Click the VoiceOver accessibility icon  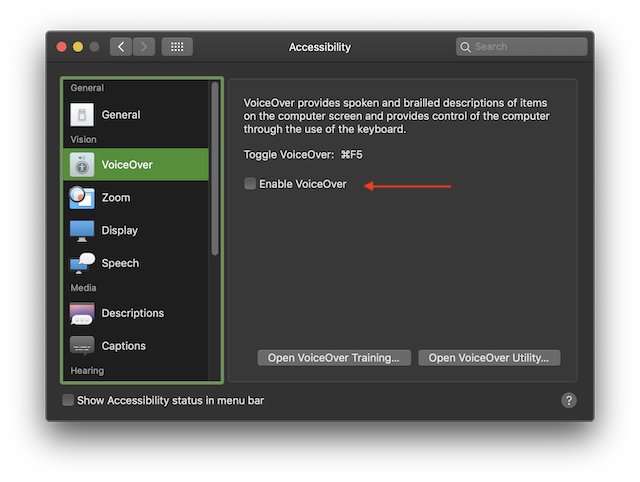(82, 164)
